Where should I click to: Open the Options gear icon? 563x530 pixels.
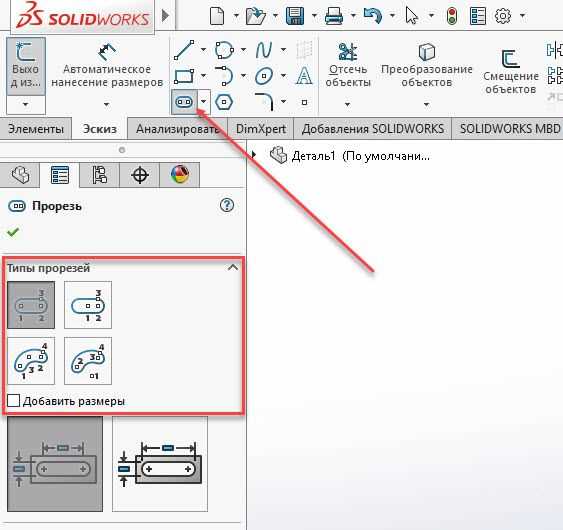pyautogui.click(x=503, y=16)
